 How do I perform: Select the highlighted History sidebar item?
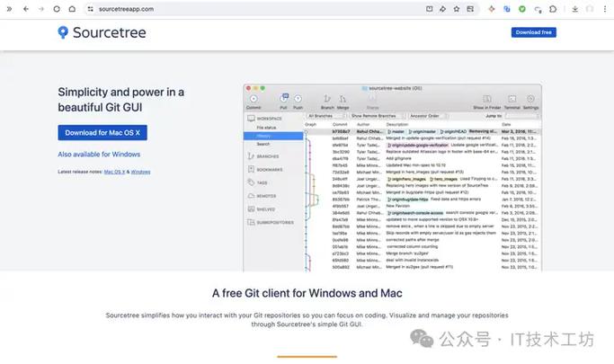pos(273,136)
